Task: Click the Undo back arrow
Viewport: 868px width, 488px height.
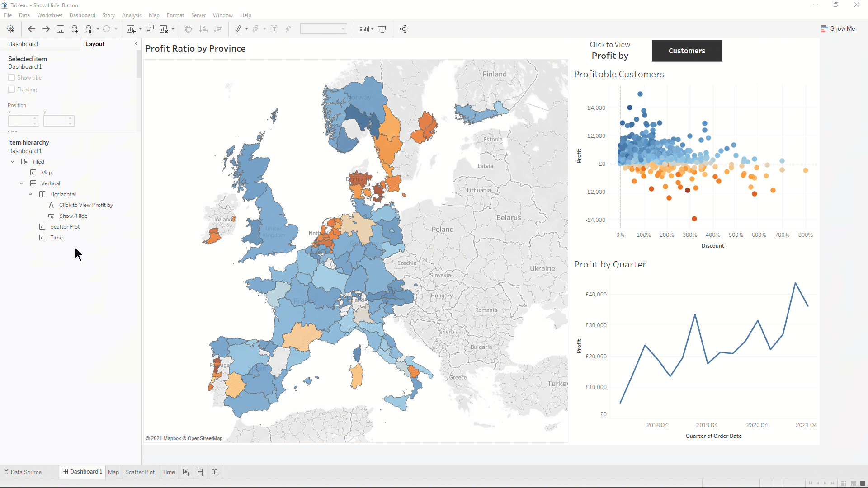Action: (32, 29)
